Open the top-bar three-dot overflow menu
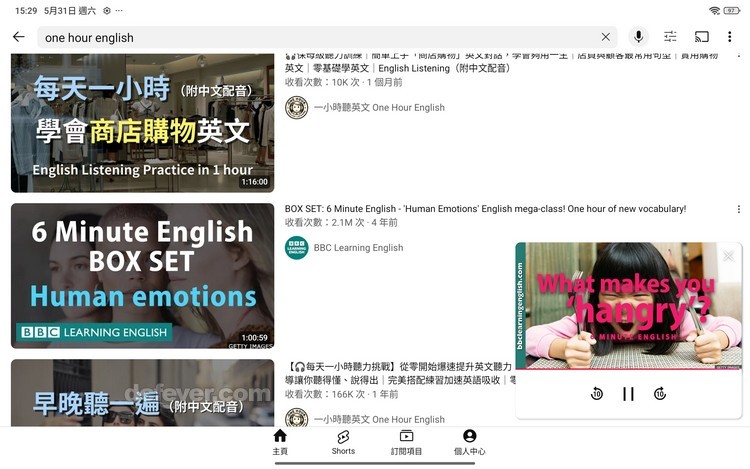This screenshot has width=750, height=469. pyautogui.click(x=729, y=36)
